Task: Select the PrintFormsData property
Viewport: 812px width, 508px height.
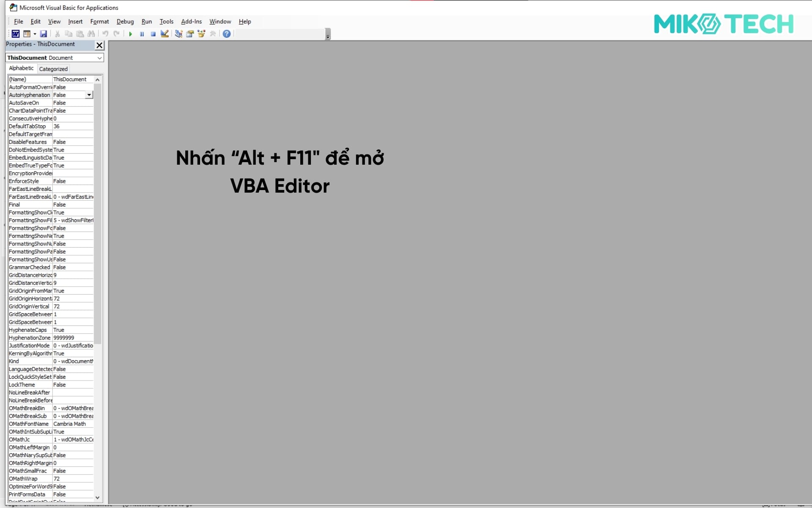Action: click(51, 494)
